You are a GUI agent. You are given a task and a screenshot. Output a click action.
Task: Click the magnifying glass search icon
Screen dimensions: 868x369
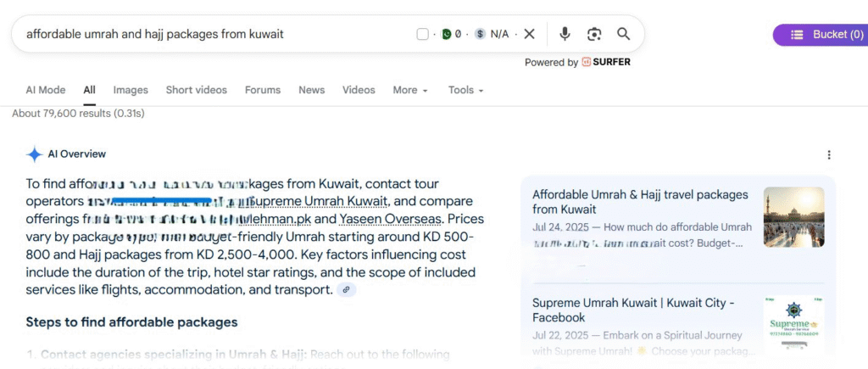pos(623,34)
